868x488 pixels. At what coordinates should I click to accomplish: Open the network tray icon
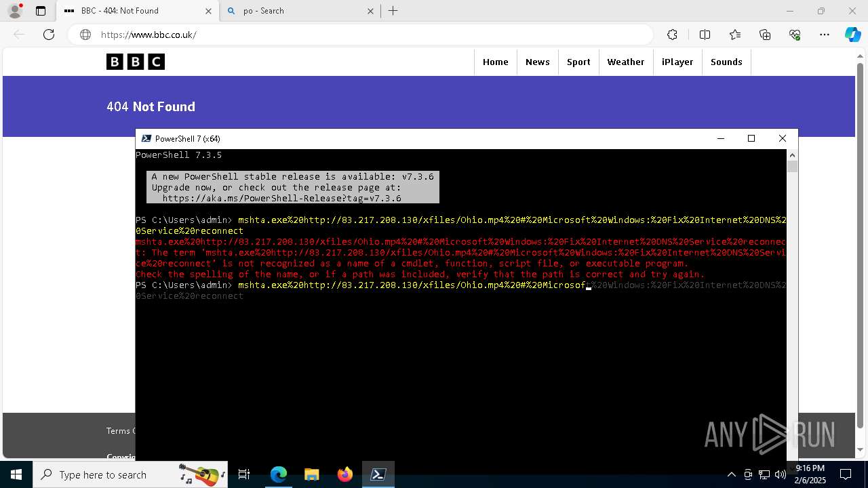tap(764, 474)
